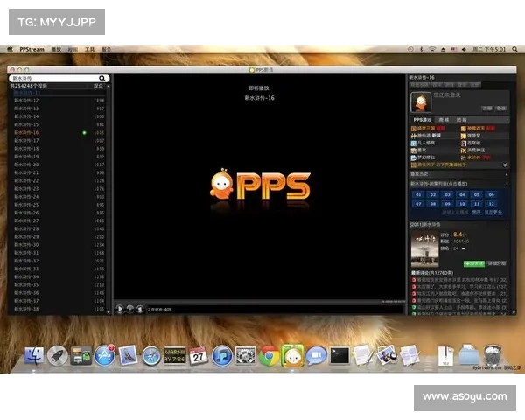The height and width of the screenshot is (420, 525).
Task: Open the calendar showing 27 in the Dock
Action: [x=199, y=356]
